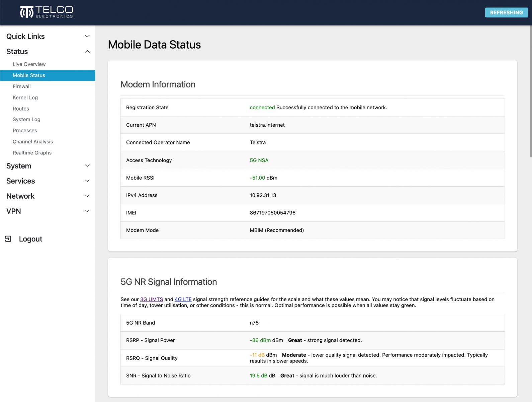The image size is (532, 402).
Task: Click MBIM (Recommended) modem mode value
Action: [277, 230]
